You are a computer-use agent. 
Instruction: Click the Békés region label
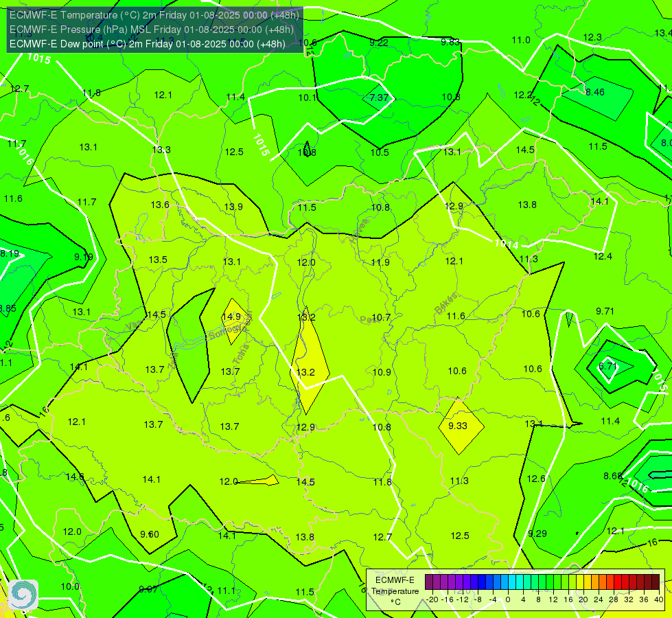point(445,304)
